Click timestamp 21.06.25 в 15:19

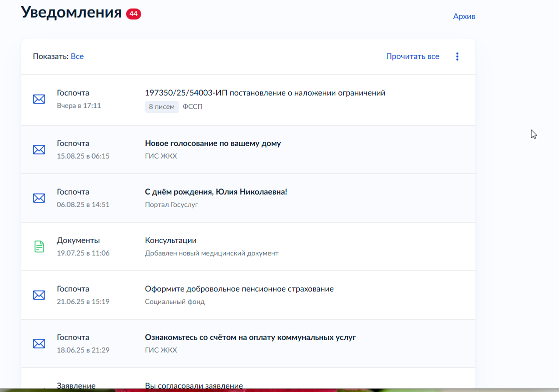point(83,301)
